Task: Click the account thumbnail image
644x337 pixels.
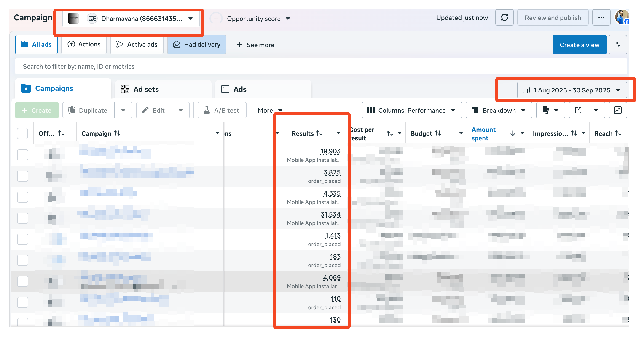Action: (x=73, y=18)
